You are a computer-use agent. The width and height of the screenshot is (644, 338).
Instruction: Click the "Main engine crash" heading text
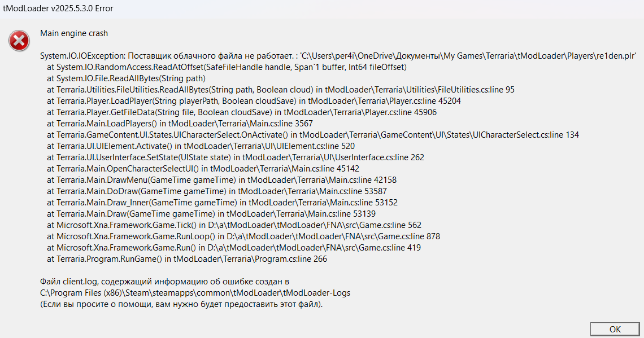click(74, 33)
